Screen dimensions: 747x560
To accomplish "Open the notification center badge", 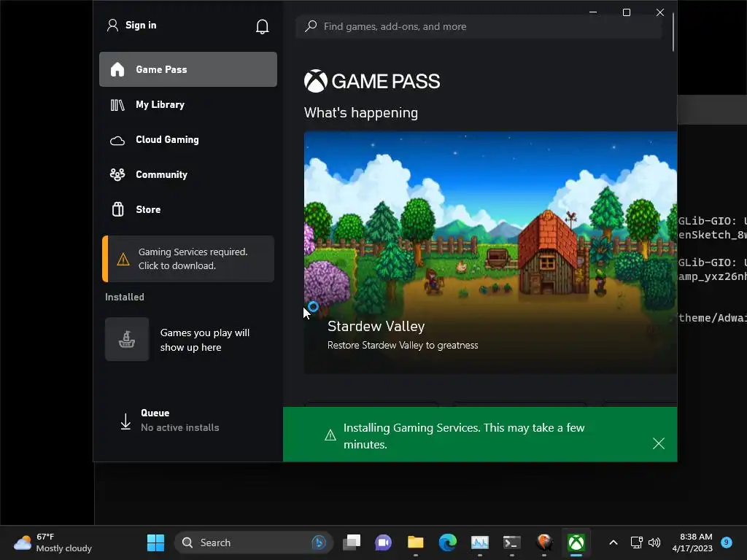I will pos(727,542).
